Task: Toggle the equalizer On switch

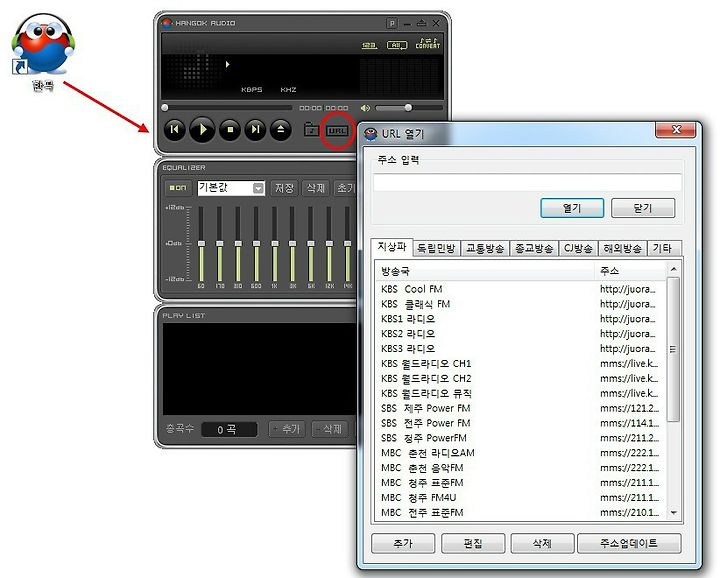Action: click(178, 188)
